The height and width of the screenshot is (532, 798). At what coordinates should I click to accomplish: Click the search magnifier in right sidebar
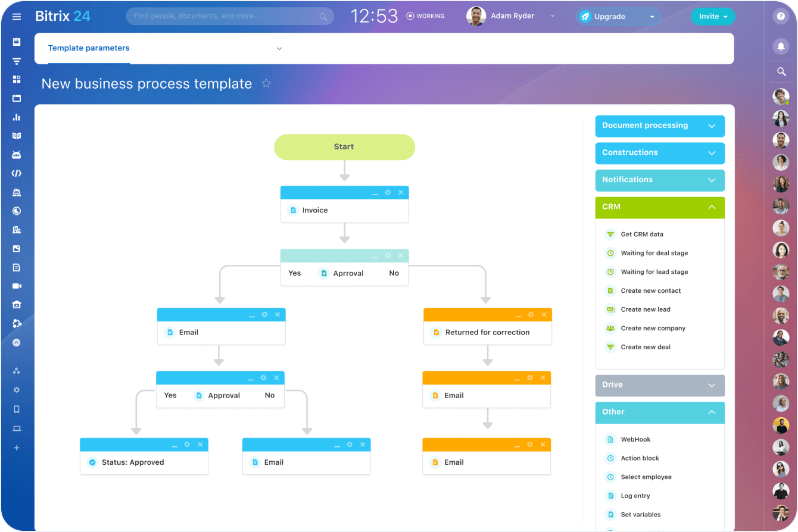(x=781, y=72)
